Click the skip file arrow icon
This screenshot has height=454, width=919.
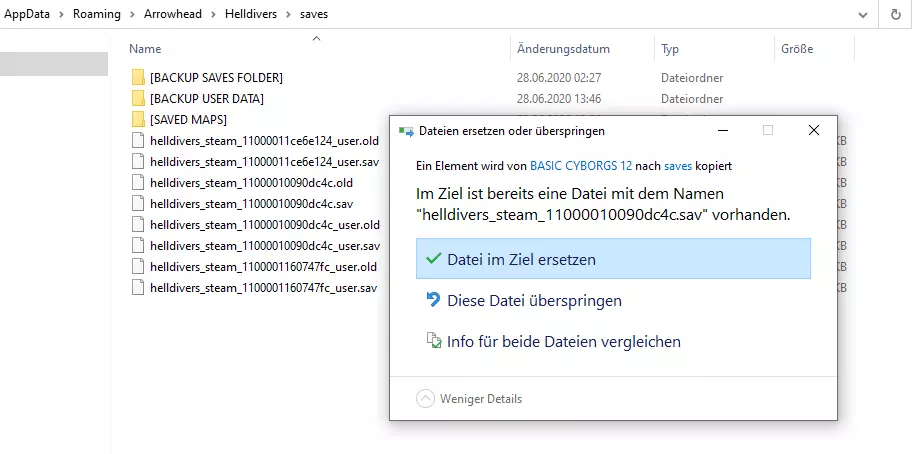(x=433, y=300)
